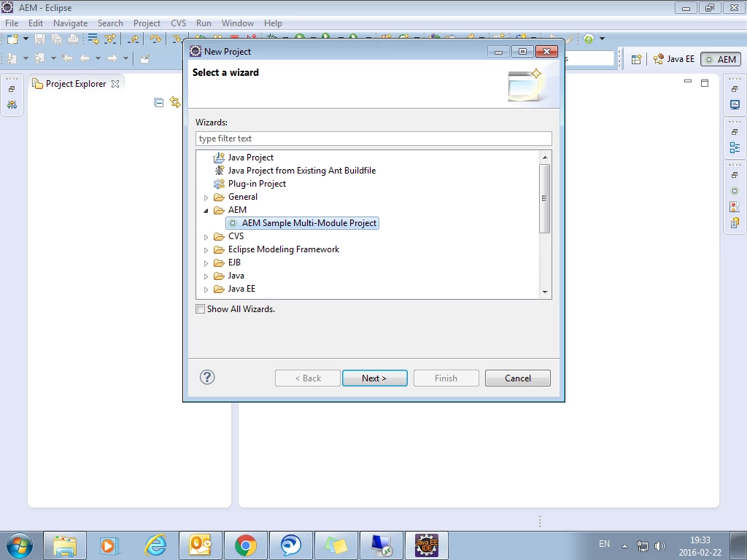Click the Cancel button
Viewport: 747px width, 560px height.
517,378
